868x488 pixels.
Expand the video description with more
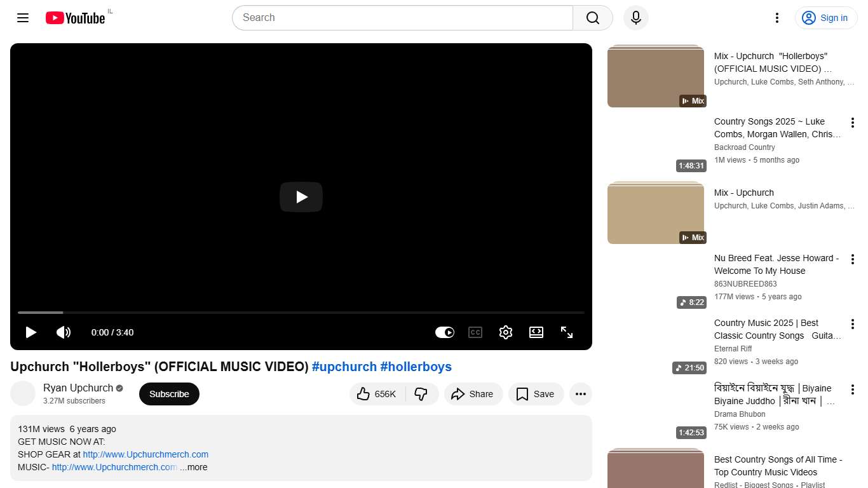click(194, 467)
